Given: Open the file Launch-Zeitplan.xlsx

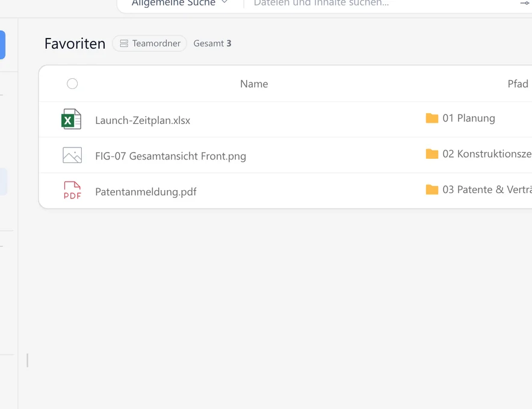Looking at the screenshot, I should (143, 120).
